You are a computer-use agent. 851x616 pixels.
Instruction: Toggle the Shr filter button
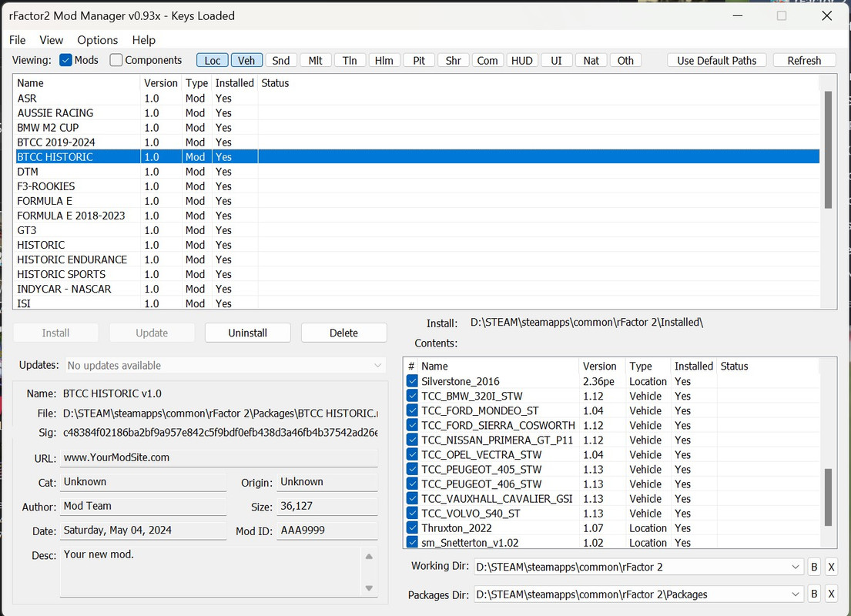(x=453, y=60)
